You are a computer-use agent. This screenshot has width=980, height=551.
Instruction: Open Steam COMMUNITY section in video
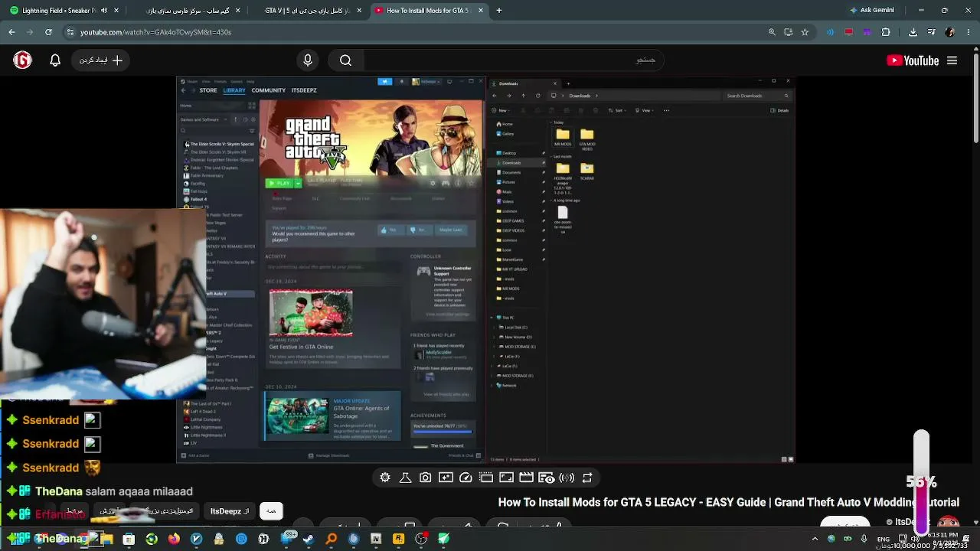269,90
